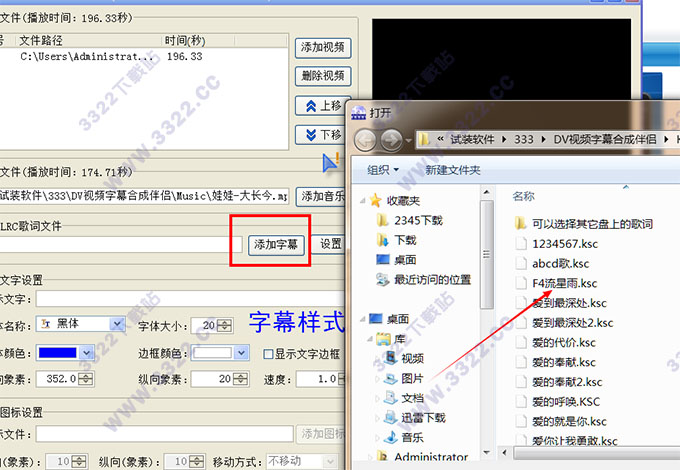Open the font color dropdown arrow
Viewport: 680px width, 470px height.
87,353
